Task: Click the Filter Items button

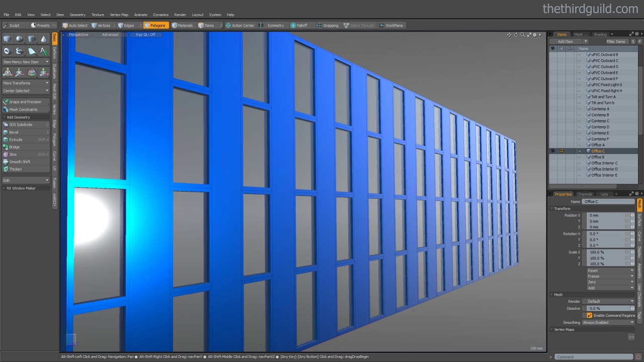Action: tap(615, 41)
